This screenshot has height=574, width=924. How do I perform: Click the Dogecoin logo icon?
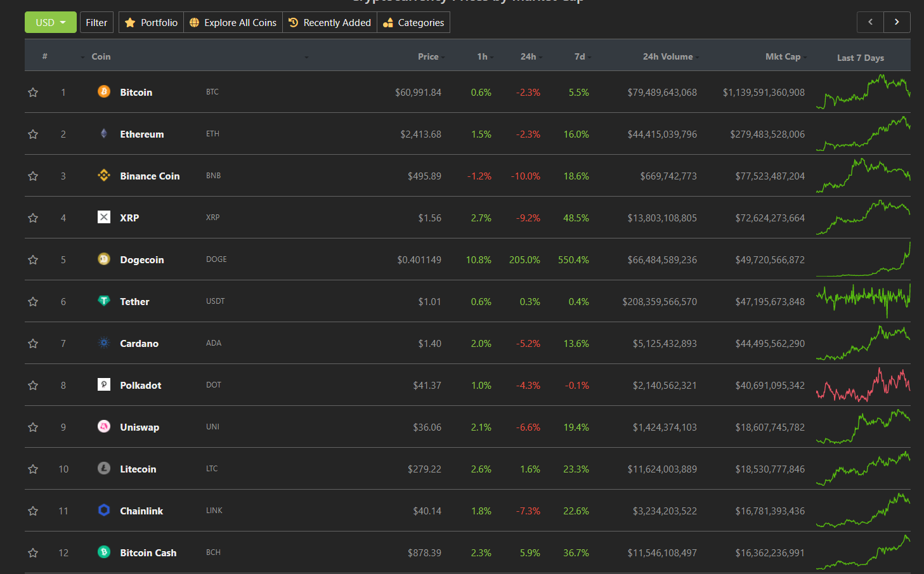pyautogui.click(x=104, y=259)
